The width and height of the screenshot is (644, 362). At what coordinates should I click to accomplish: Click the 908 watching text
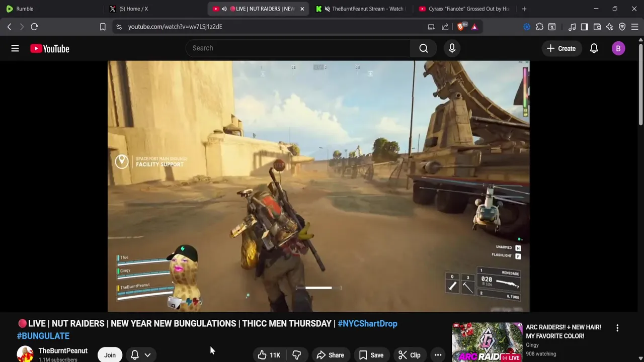pyautogui.click(x=541, y=354)
